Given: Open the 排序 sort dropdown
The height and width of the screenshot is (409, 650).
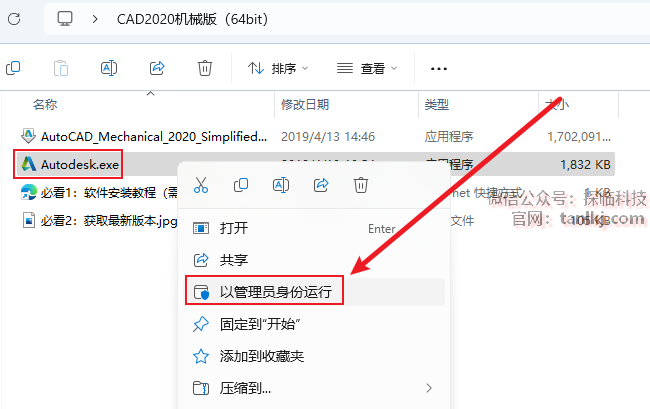Looking at the screenshot, I should (x=278, y=68).
